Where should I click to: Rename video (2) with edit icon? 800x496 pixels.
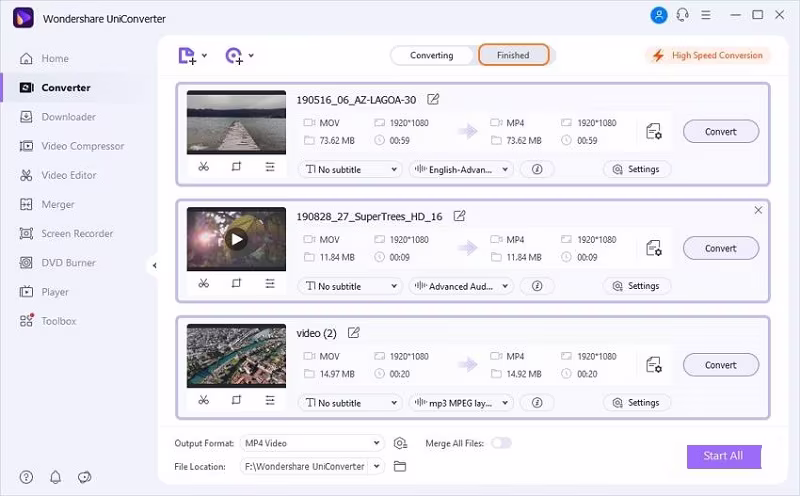[354, 333]
